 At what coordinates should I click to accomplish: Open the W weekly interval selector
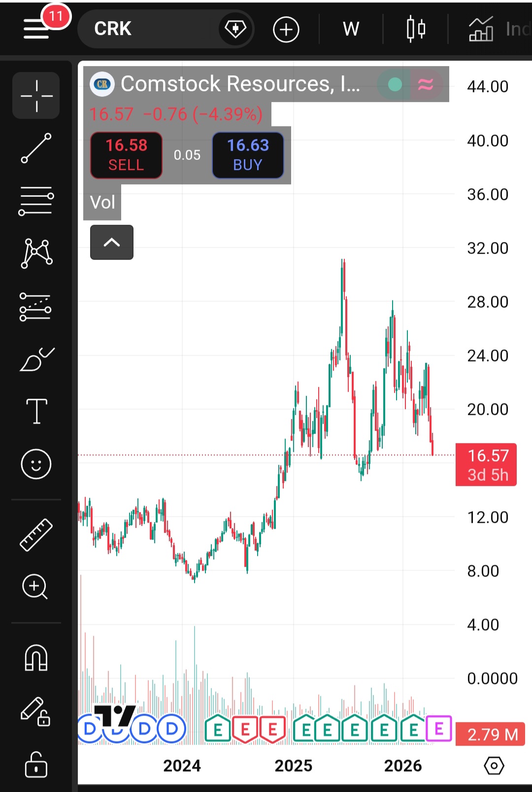click(x=351, y=29)
